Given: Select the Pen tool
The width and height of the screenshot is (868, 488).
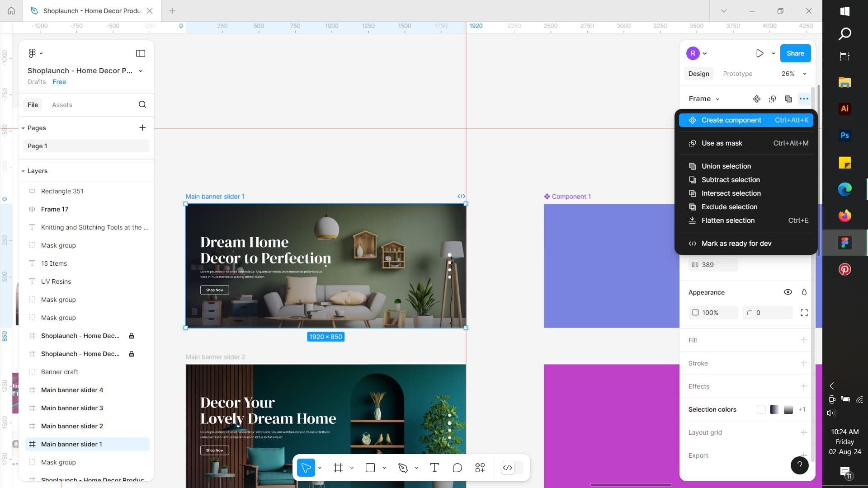Looking at the screenshot, I should pyautogui.click(x=403, y=468).
